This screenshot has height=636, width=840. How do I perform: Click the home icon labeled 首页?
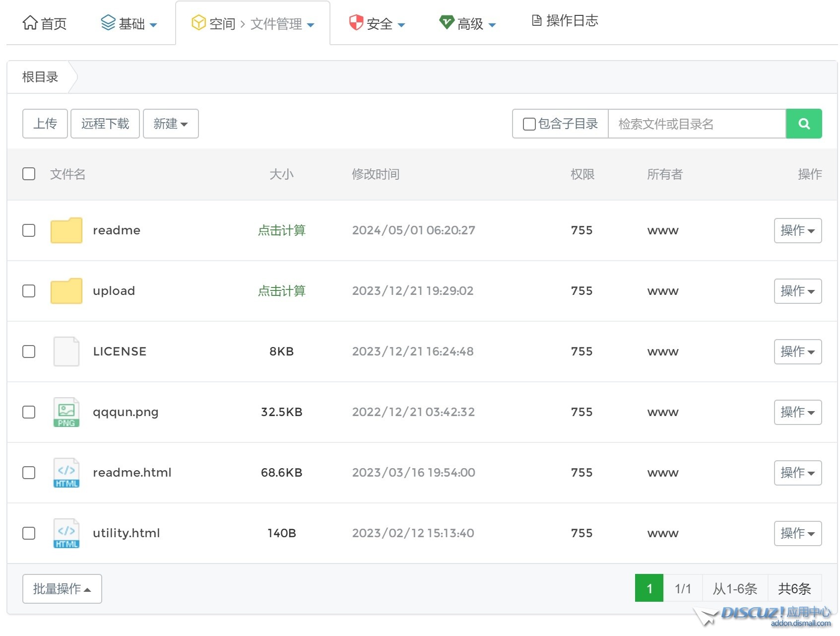[30, 23]
